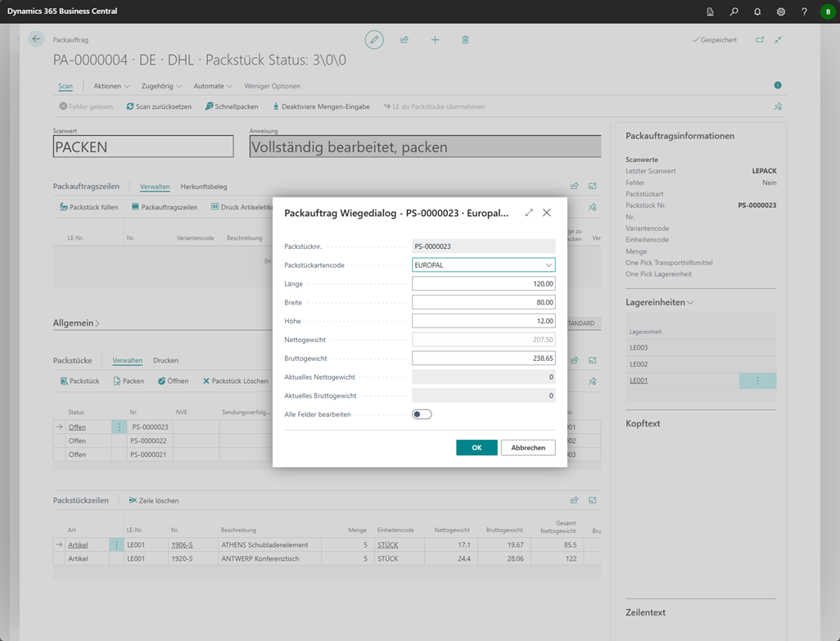840x641 pixels.
Task: Click the share icon in header
Action: [404, 39]
